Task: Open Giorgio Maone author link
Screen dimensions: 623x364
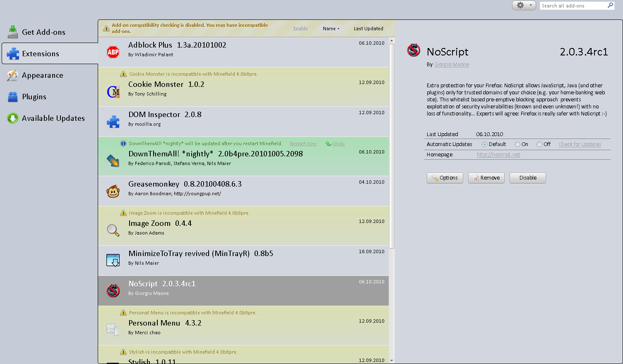Action: click(x=452, y=65)
